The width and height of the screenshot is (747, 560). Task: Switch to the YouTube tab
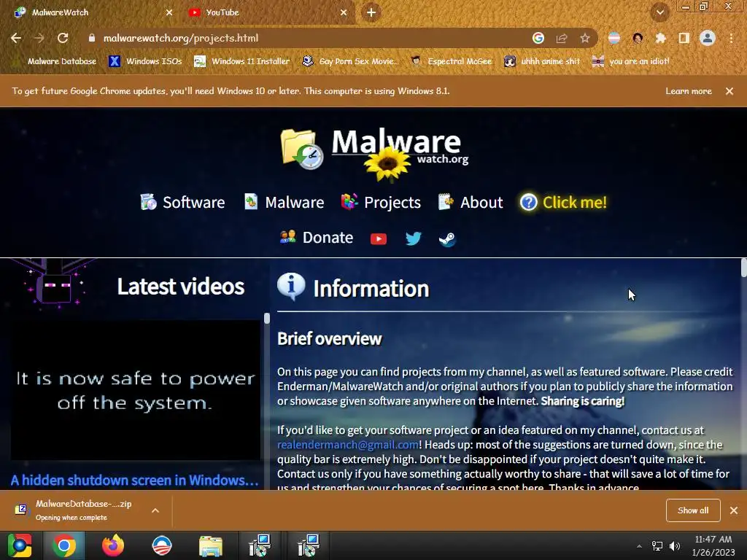tap(268, 12)
